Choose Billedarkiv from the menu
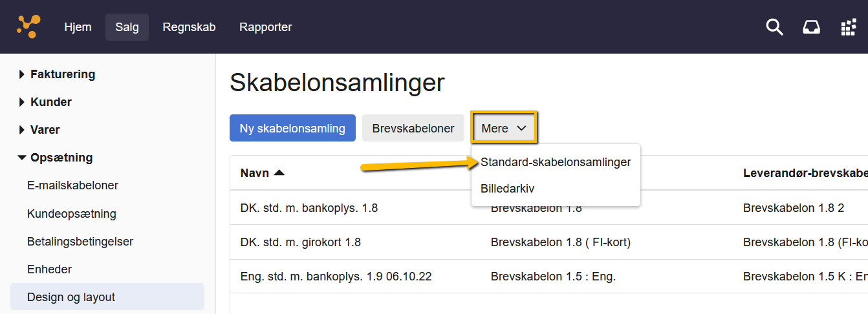 pos(508,189)
